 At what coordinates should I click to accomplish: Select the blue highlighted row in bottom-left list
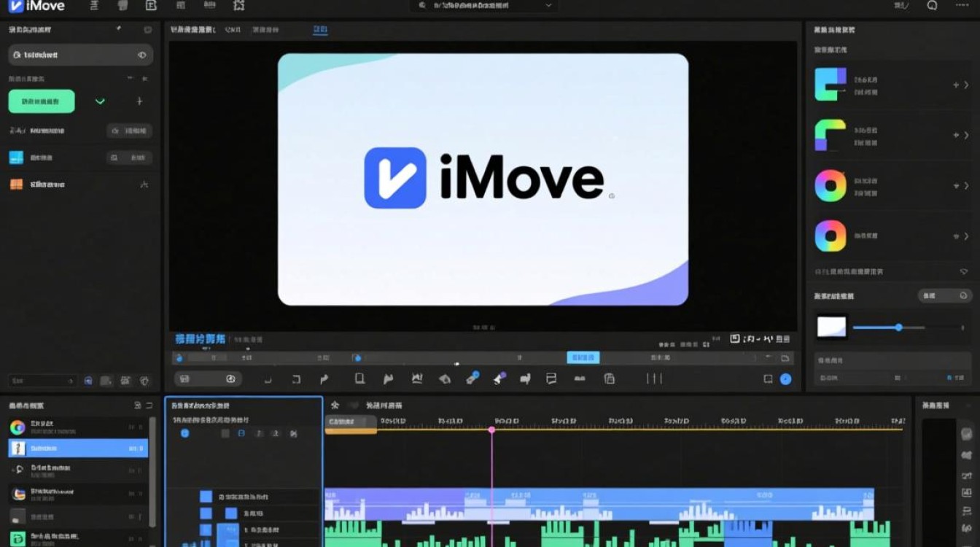pyautogui.click(x=78, y=448)
